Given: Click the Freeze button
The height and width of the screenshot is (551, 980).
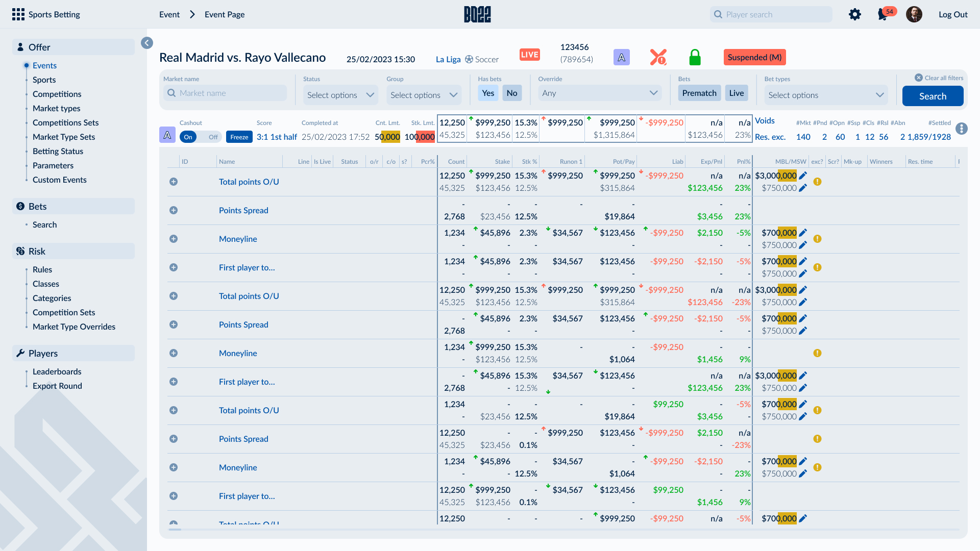Looking at the screenshot, I should [239, 137].
